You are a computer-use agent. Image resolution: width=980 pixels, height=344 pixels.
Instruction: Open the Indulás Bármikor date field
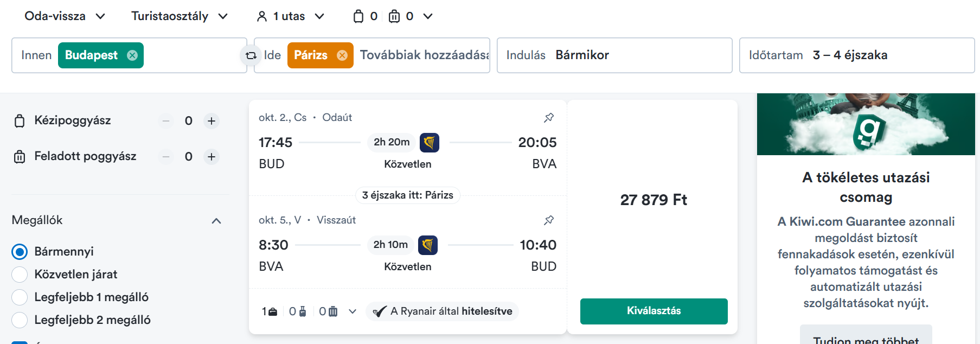tap(614, 55)
